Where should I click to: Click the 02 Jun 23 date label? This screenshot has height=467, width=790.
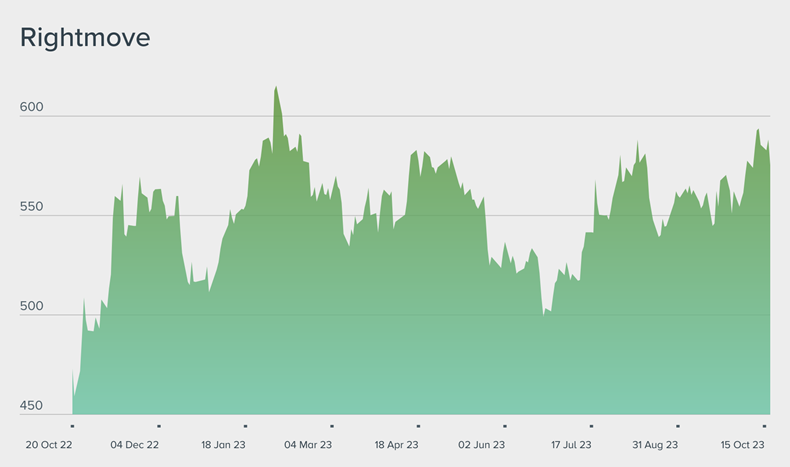[x=481, y=445]
